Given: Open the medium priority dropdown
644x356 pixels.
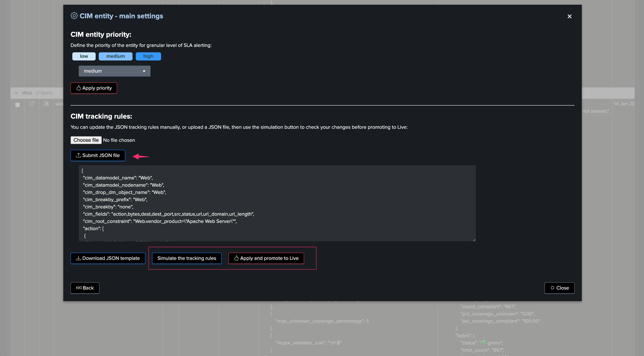Looking at the screenshot, I should [114, 71].
